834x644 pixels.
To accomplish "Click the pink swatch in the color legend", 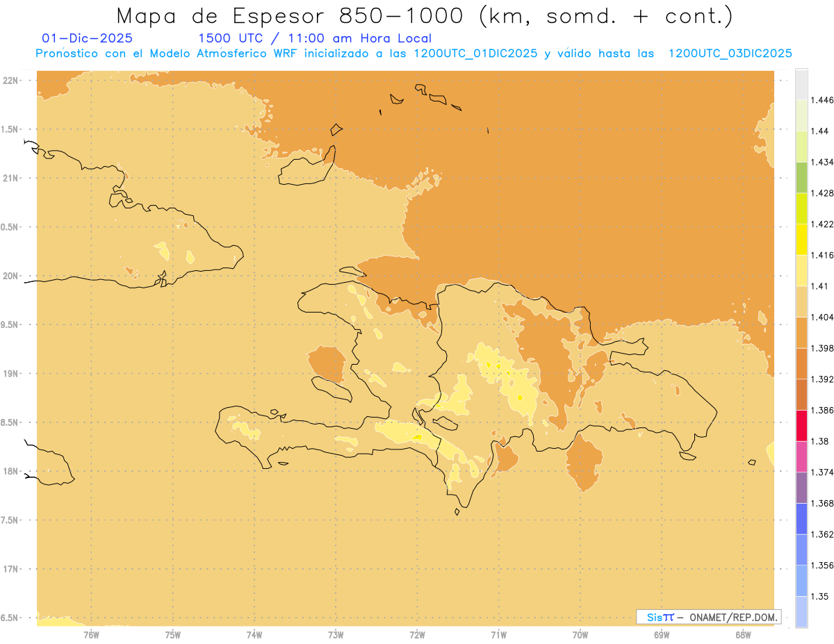I will coord(801,456).
